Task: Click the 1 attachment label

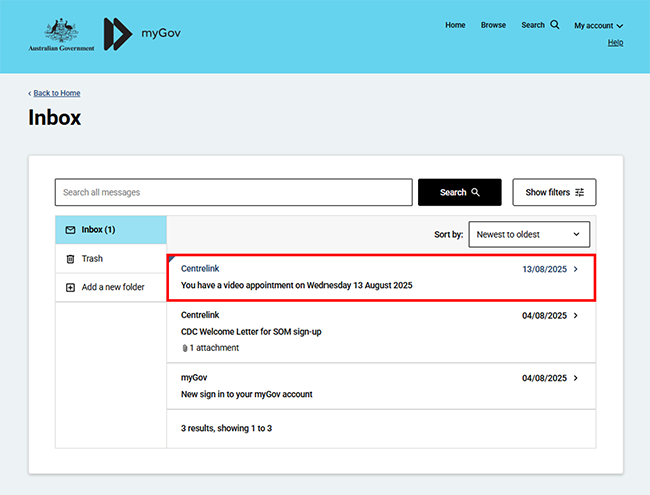Action: click(x=214, y=348)
